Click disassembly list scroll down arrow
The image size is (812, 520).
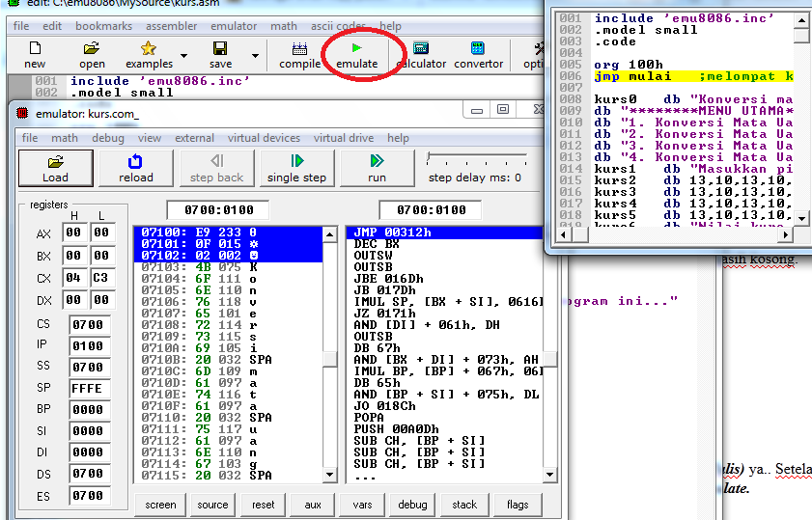click(549, 475)
